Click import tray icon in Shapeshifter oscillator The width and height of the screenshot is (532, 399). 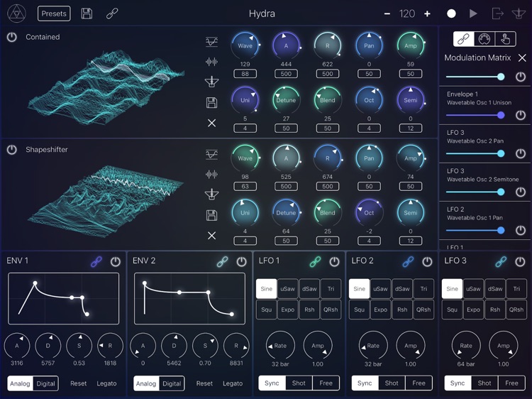point(211,195)
